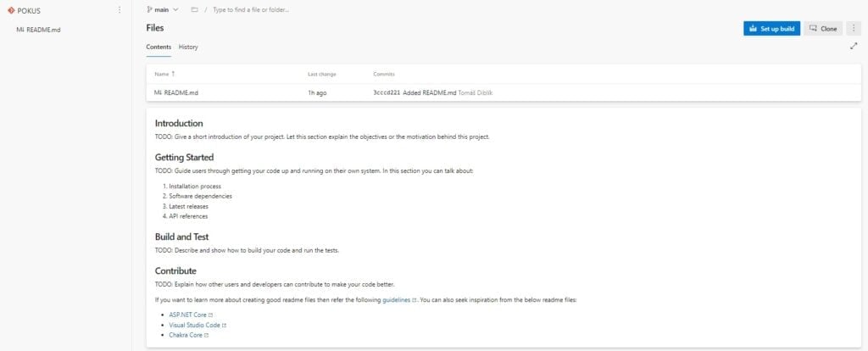Click the README.md file icon in table

158,92
